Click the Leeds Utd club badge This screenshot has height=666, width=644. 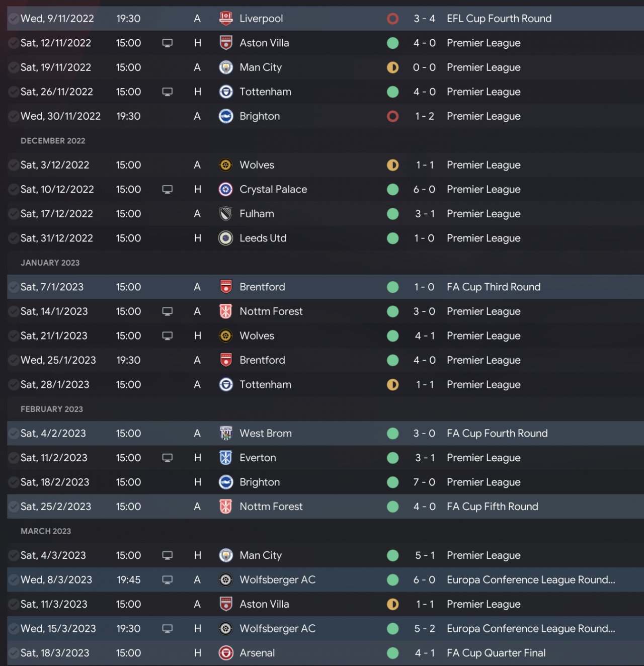[226, 238]
